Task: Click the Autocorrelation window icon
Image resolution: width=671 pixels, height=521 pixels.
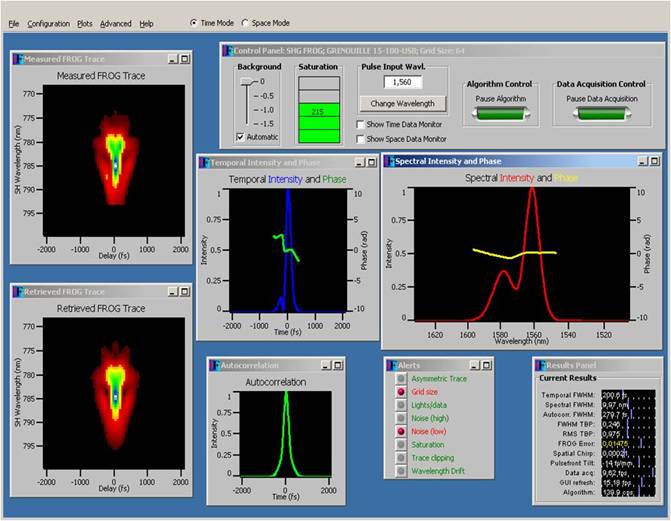Action: (215, 365)
